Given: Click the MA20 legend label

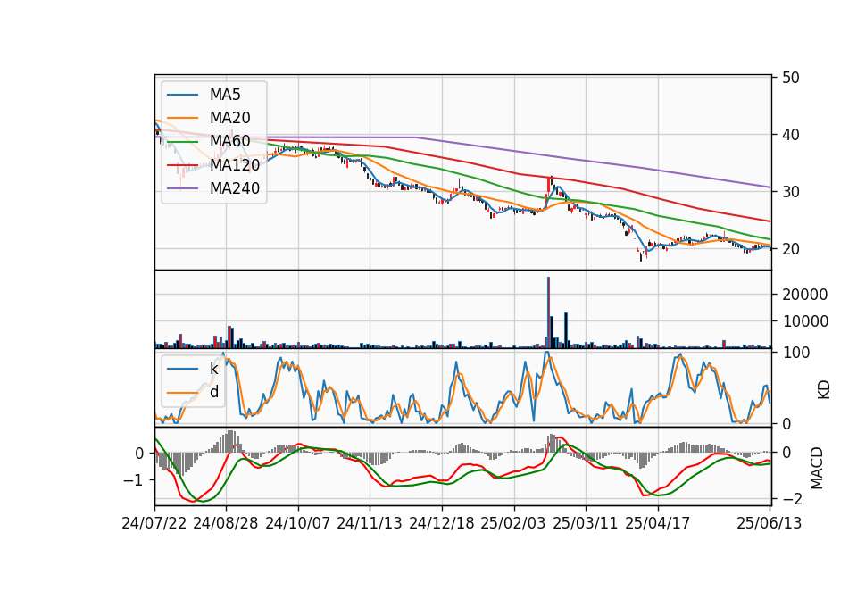Looking at the screenshot, I should coord(230,118).
